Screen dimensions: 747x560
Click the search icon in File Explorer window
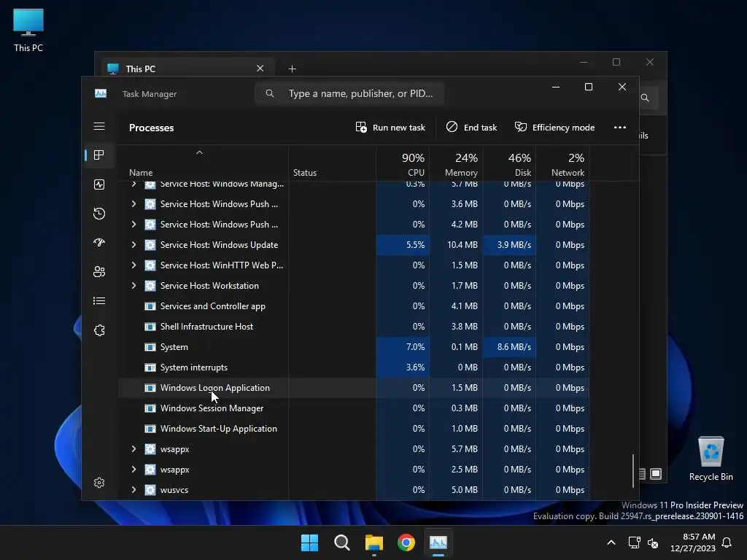click(645, 98)
